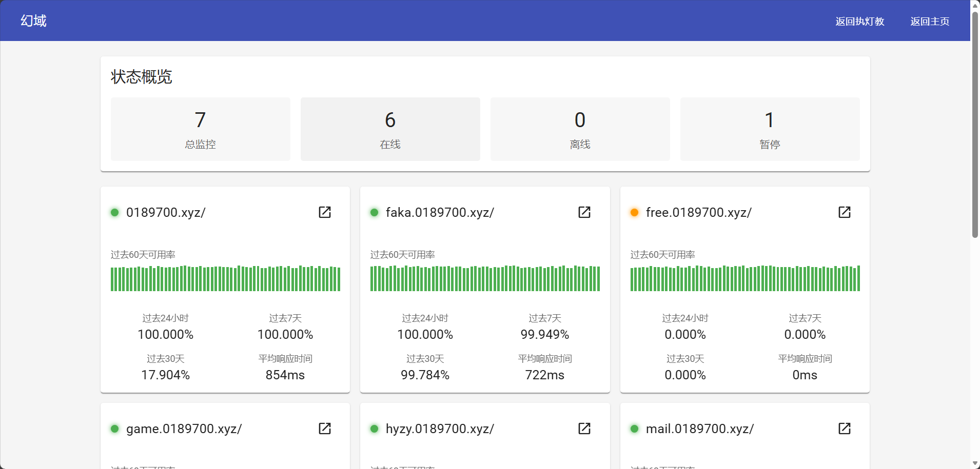Click the 60-day availability bar chart for 0189700.xyz/
Screen dimensions: 980x469
225,278
